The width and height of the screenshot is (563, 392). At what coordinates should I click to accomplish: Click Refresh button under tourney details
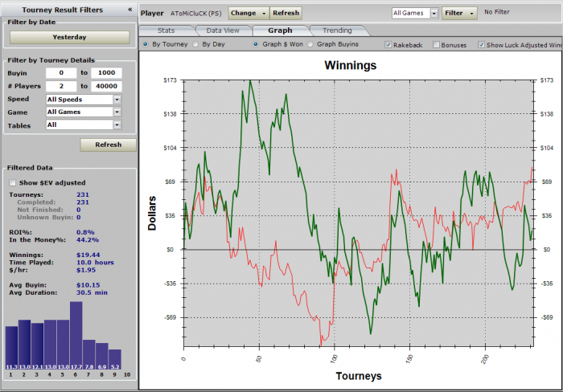(x=108, y=145)
